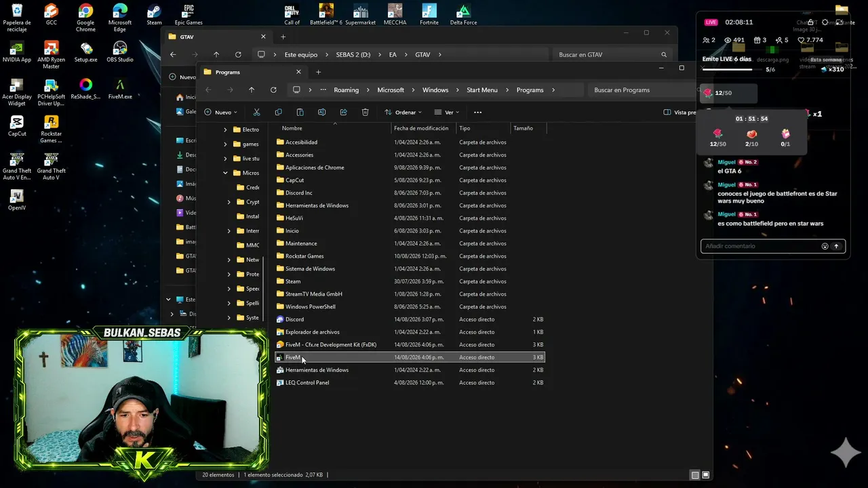The width and height of the screenshot is (868, 488).
Task: Sort files by the Nombre column header
Action: pos(292,128)
